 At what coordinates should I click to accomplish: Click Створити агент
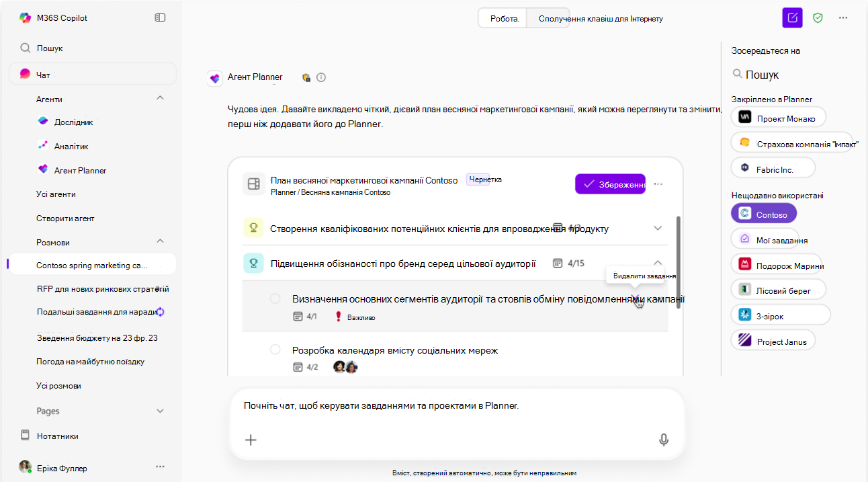click(x=65, y=218)
